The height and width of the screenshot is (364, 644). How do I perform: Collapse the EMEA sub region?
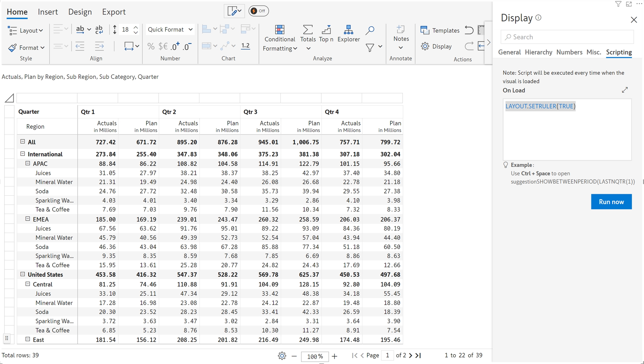pyautogui.click(x=28, y=219)
